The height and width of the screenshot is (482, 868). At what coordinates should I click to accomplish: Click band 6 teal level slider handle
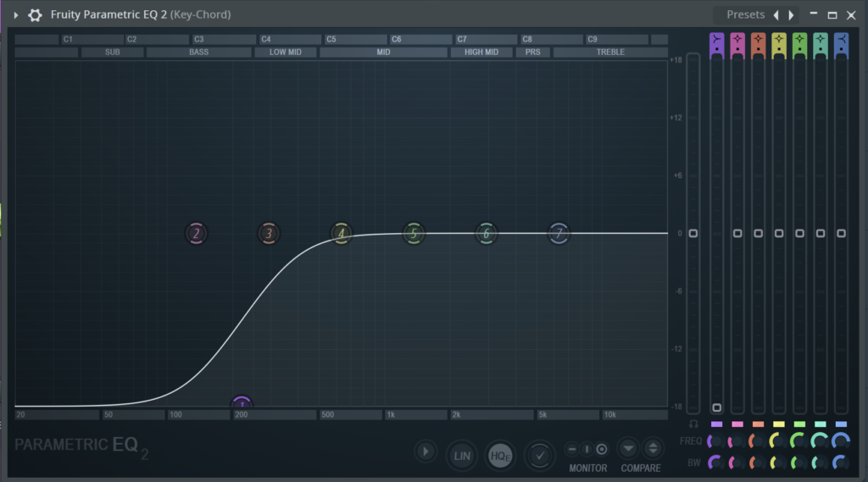821,234
